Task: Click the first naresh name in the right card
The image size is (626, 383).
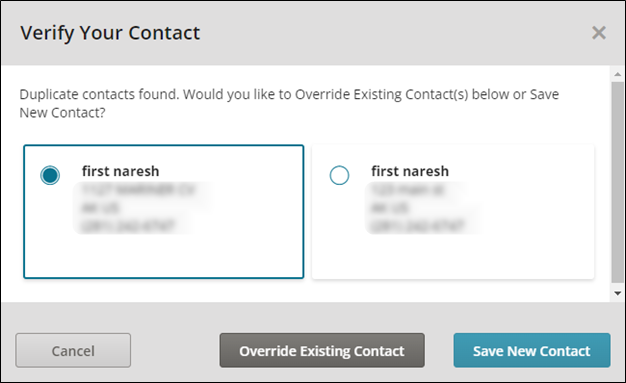Action: click(410, 171)
